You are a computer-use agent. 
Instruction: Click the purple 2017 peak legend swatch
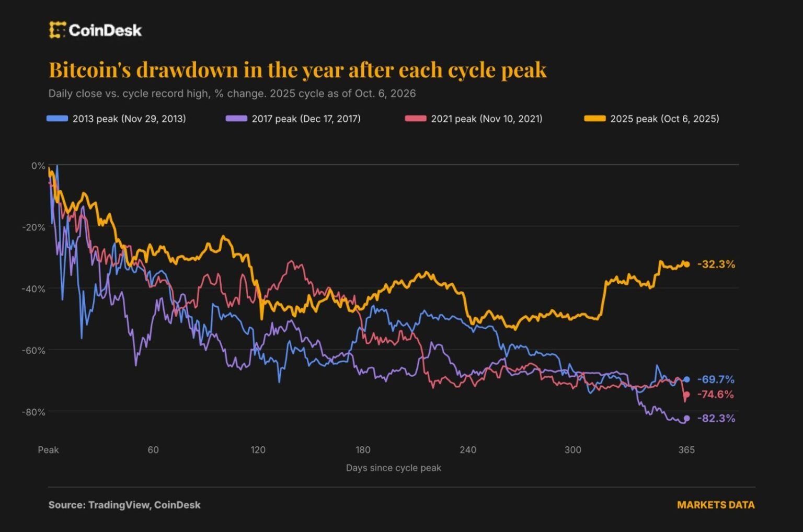236,119
